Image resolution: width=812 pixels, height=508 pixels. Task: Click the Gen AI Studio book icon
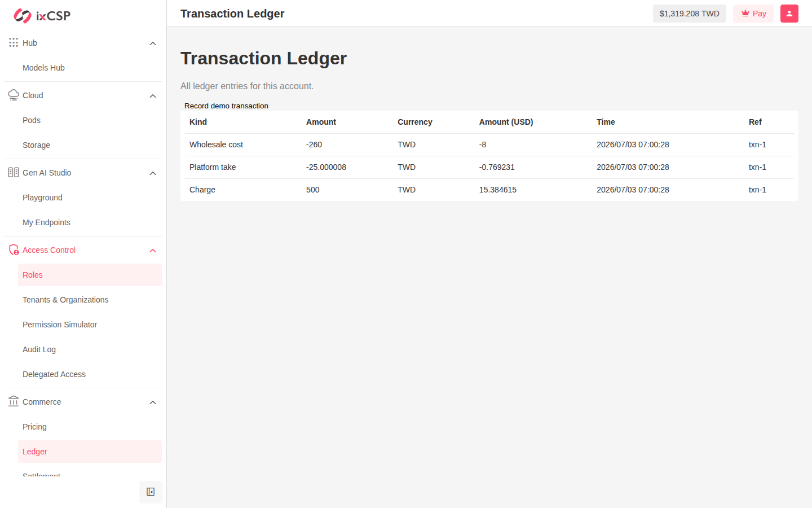click(x=14, y=172)
